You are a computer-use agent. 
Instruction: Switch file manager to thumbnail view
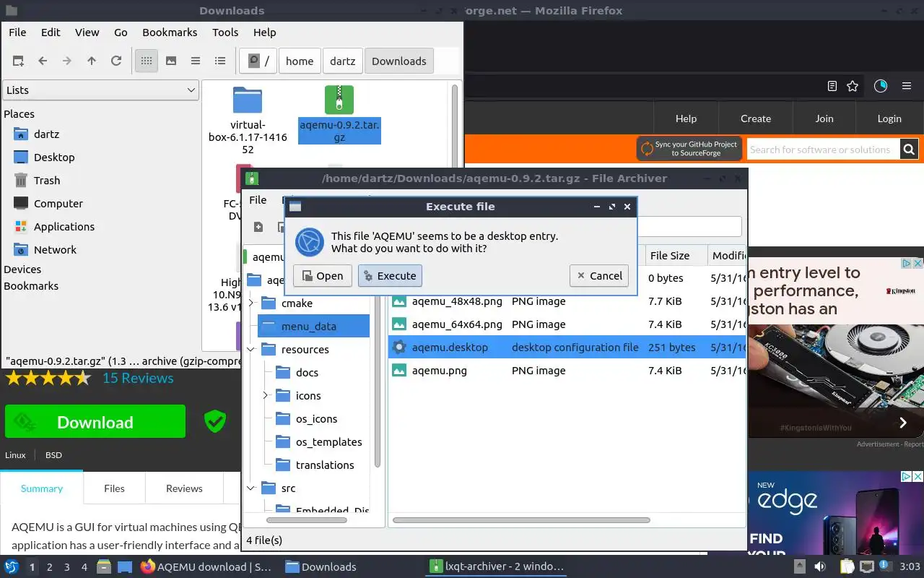(x=171, y=61)
